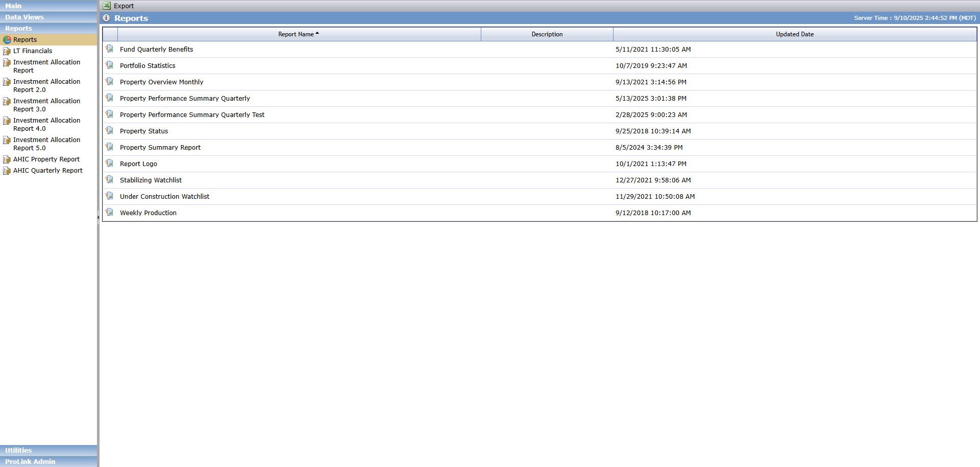Click the AHIC Quarterly Report icon
Image resolution: width=980 pixels, height=467 pixels.
[x=7, y=171]
